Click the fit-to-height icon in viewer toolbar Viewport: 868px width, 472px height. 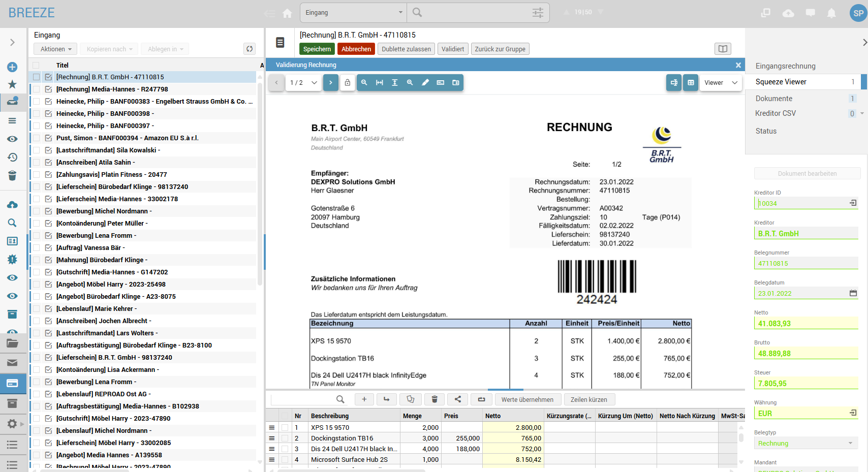click(x=394, y=82)
